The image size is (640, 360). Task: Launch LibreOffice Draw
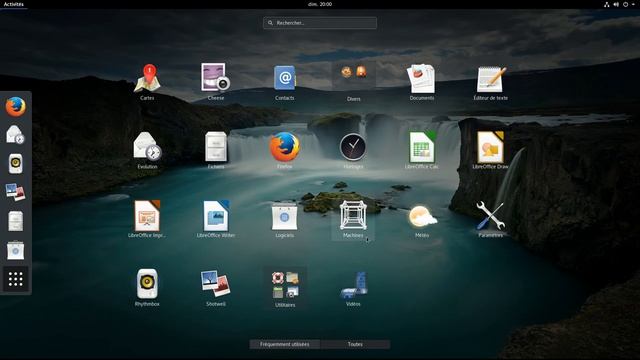pyautogui.click(x=491, y=150)
